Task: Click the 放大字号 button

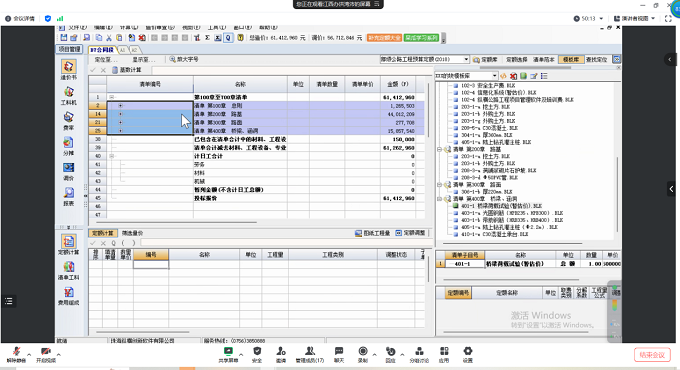Action: click(184, 59)
